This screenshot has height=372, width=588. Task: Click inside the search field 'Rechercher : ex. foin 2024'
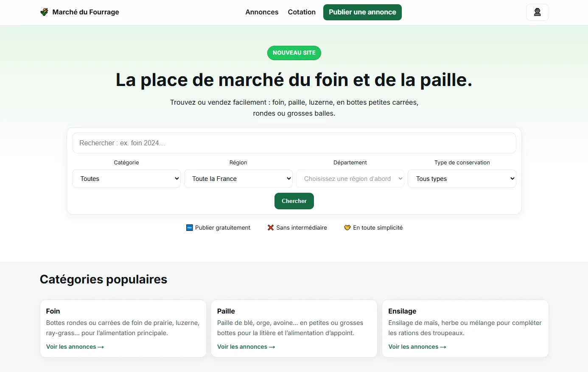pyautogui.click(x=294, y=143)
